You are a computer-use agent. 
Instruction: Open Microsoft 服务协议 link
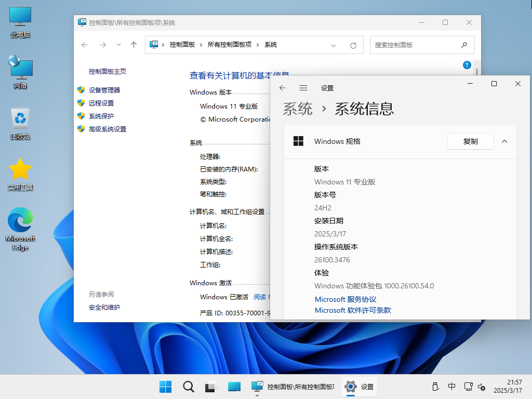pyautogui.click(x=345, y=299)
